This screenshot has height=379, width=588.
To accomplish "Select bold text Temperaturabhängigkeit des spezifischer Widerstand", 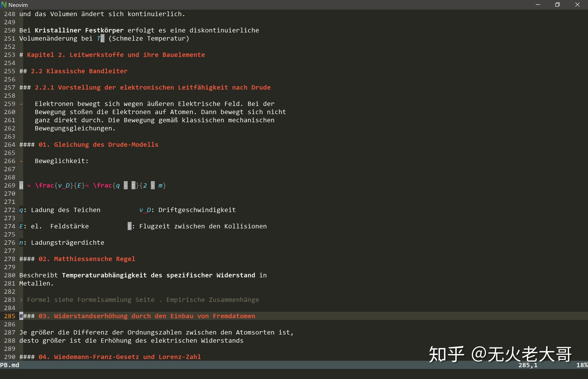I will point(159,275).
